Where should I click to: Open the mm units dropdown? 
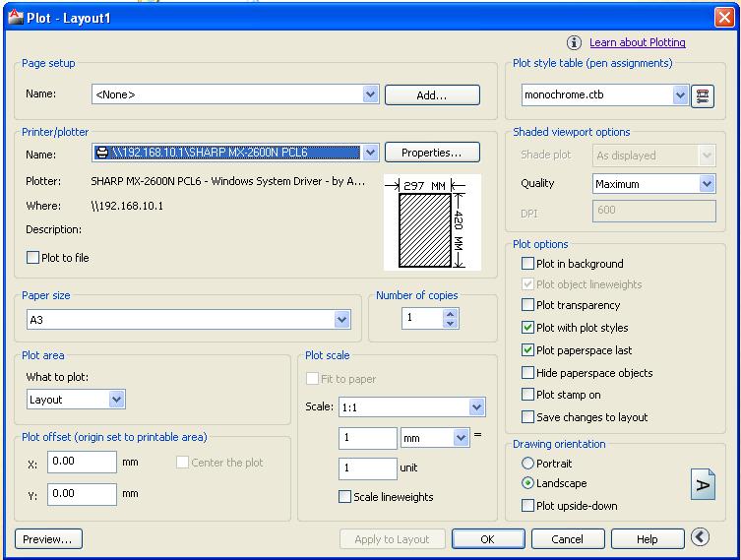point(461,438)
